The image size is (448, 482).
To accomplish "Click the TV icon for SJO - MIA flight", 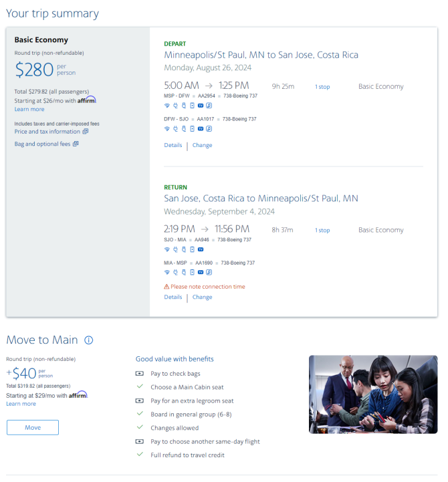I will (x=201, y=249).
